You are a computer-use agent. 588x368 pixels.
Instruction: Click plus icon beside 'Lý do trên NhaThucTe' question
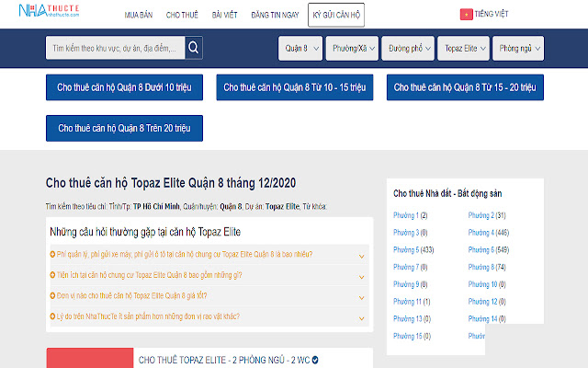click(x=52, y=316)
